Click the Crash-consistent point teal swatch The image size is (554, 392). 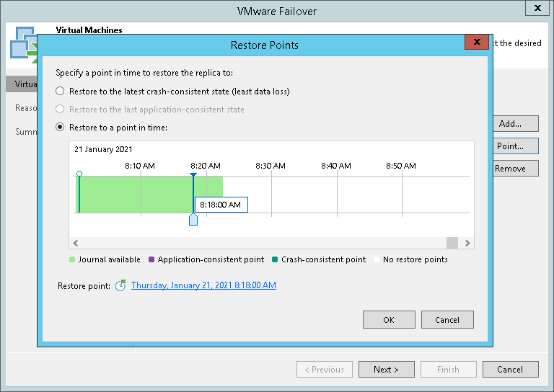pos(275,259)
